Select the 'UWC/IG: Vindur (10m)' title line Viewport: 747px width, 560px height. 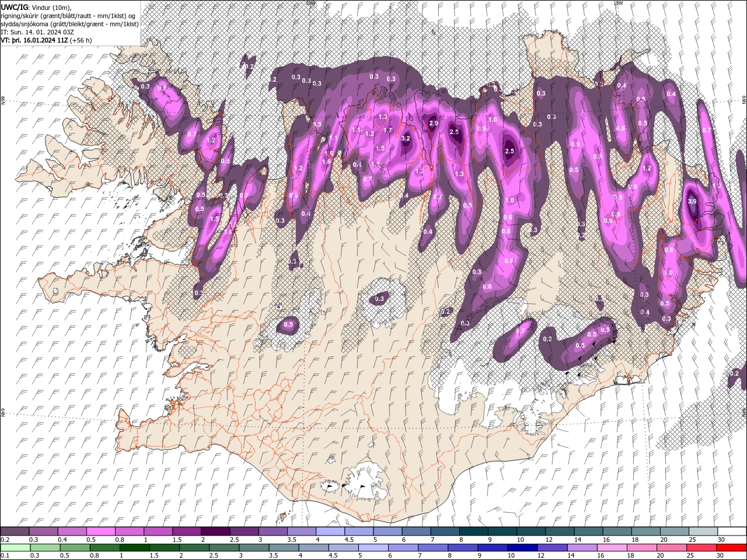point(36,6)
